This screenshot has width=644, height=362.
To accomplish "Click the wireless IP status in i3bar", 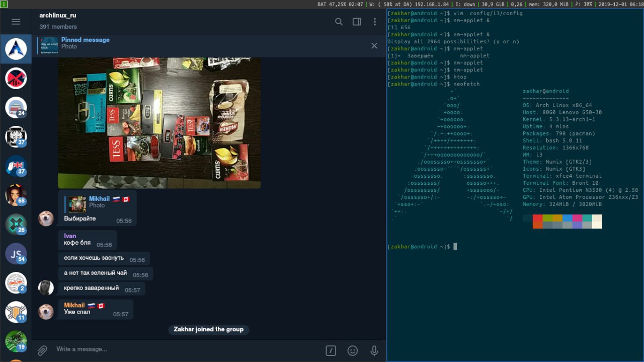I will [410, 4].
